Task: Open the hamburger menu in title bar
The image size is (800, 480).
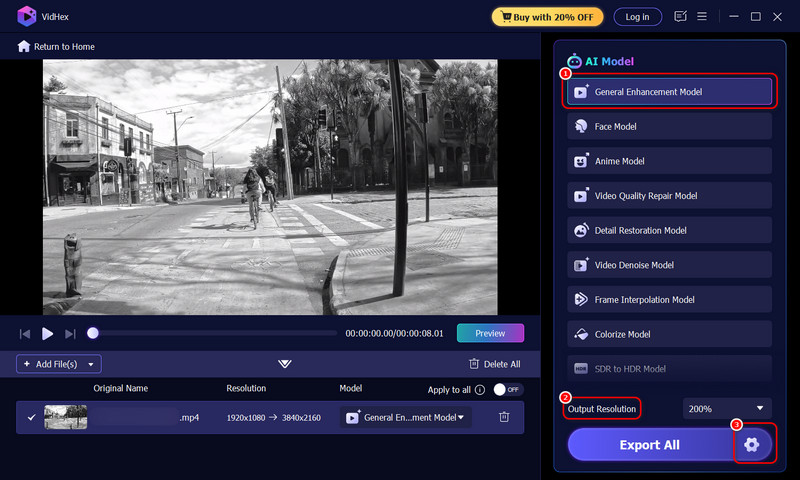Action: (703, 17)
